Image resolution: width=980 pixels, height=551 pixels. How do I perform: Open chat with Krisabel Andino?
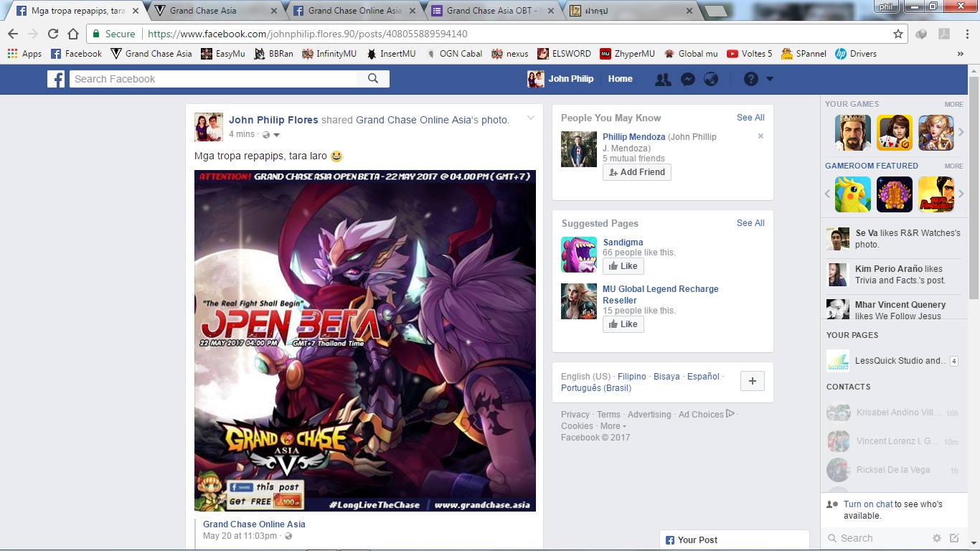(892, 413)
